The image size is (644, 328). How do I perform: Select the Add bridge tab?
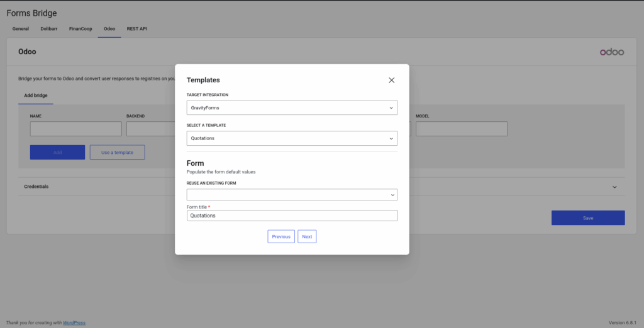[x=36, y=96]
